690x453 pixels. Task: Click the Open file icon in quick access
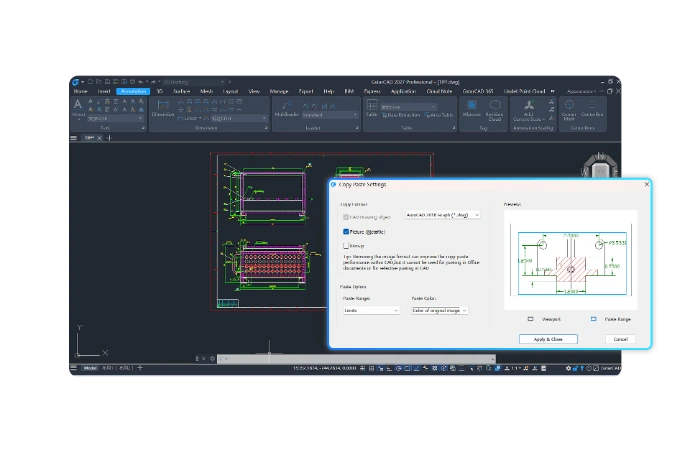(x=99, y=82)
